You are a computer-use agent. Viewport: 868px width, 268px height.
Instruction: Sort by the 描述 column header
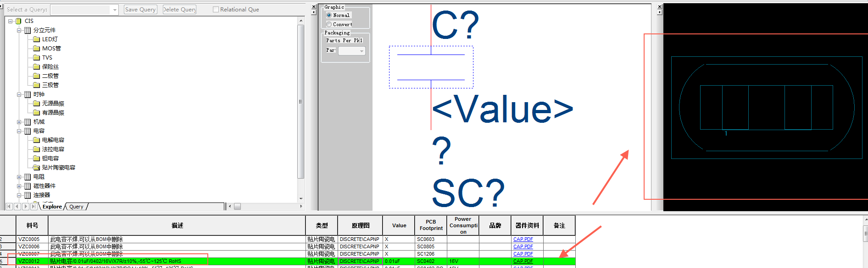[x=177, y=225]
